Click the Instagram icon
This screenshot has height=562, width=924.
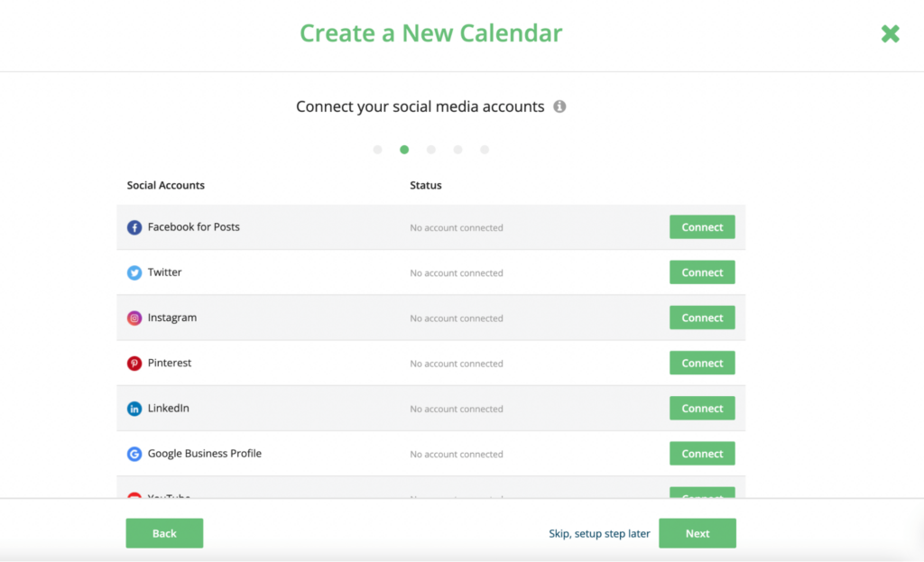(x=134, y=318)
